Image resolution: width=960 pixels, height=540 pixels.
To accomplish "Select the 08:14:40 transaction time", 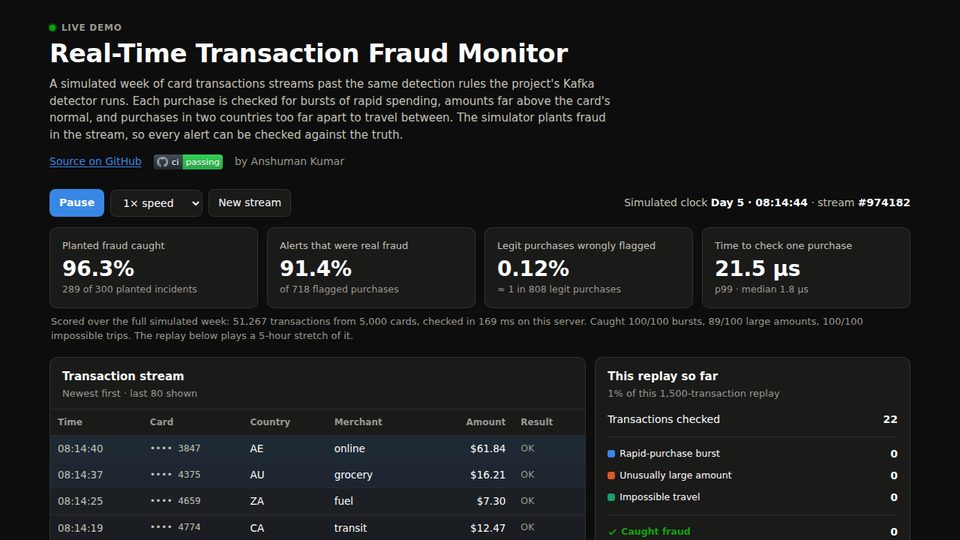I will pos(80,449).
